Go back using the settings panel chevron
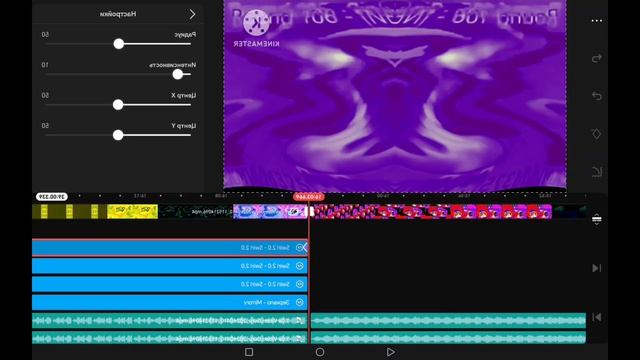Image resolution: width=640 pixels, height=360 pixels. click(x=193, y=14)
